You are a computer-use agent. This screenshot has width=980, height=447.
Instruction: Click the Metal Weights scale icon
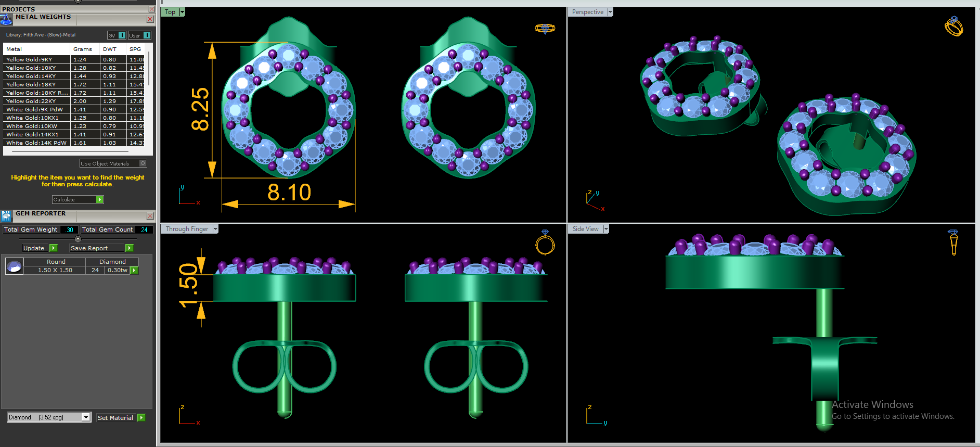tap(6, 20)
